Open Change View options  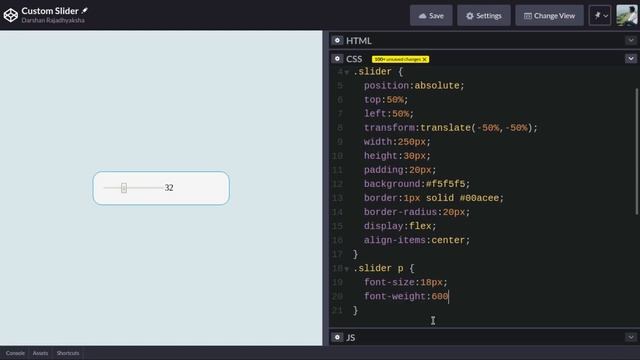point(549,16)
